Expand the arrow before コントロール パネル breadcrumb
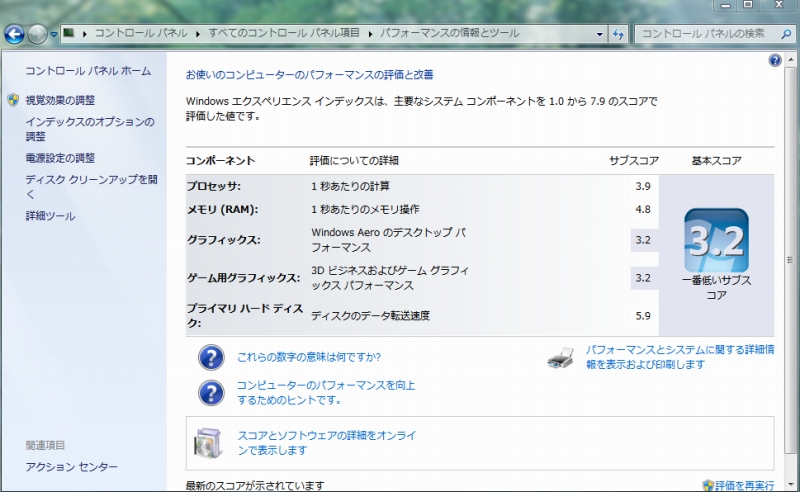This screenshot has height=492, width=800. pyautogui.click(x=84, y=34)
